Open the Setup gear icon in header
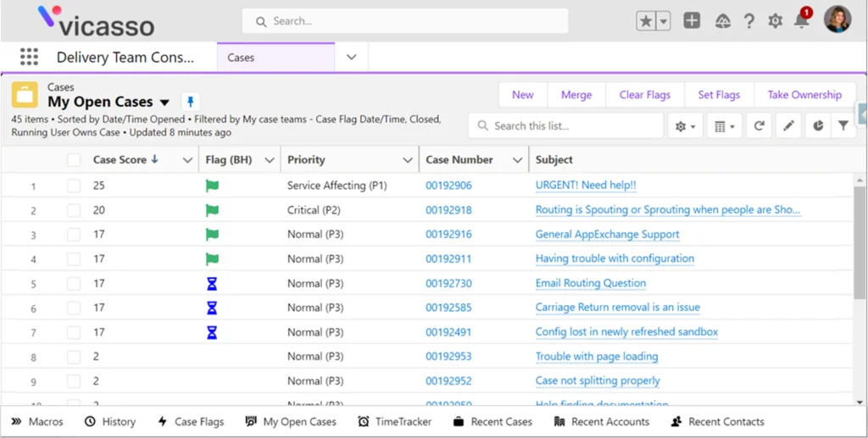Screen dimensions: 868x438 coord(775,21)
